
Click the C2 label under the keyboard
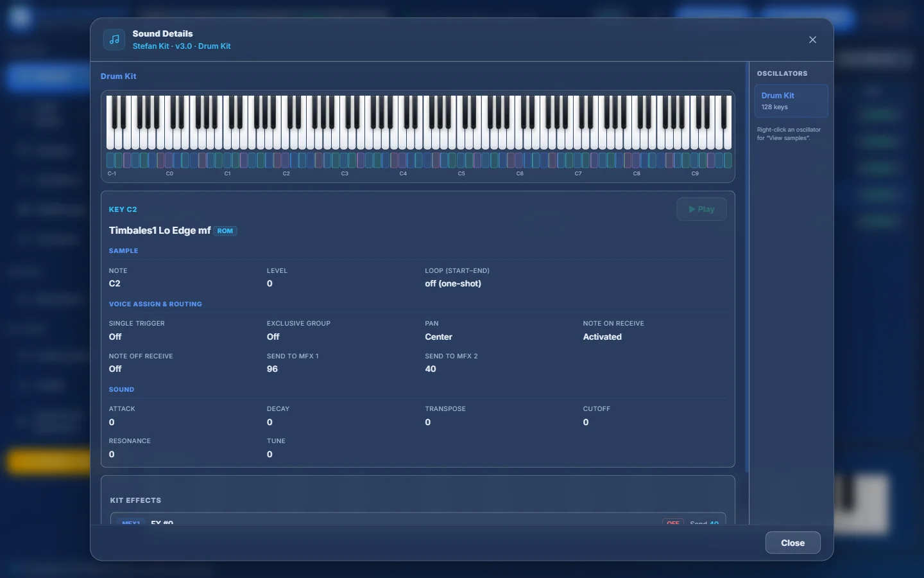point(286,173)
